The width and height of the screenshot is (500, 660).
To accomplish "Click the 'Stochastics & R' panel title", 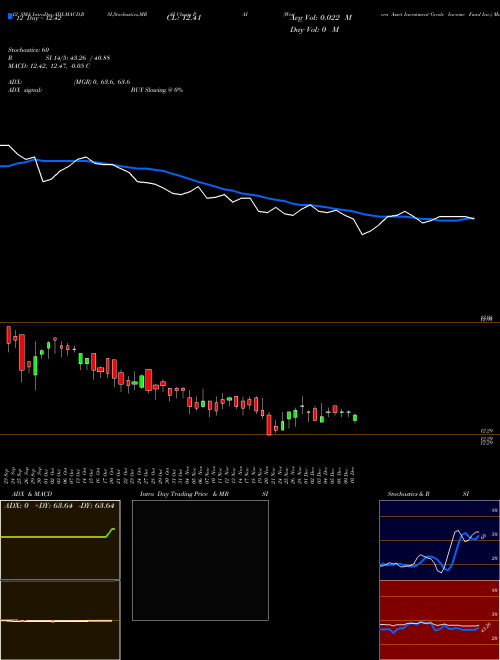I will pos(408,494).
